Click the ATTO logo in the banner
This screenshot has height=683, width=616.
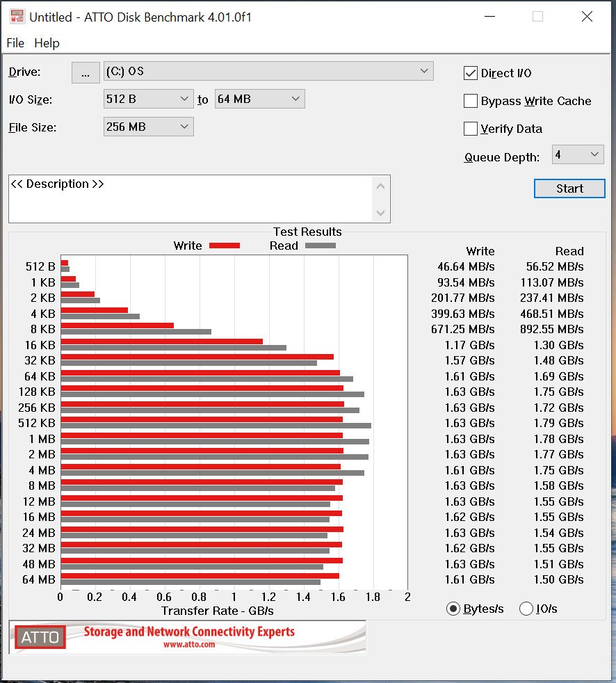click(40, 637)
